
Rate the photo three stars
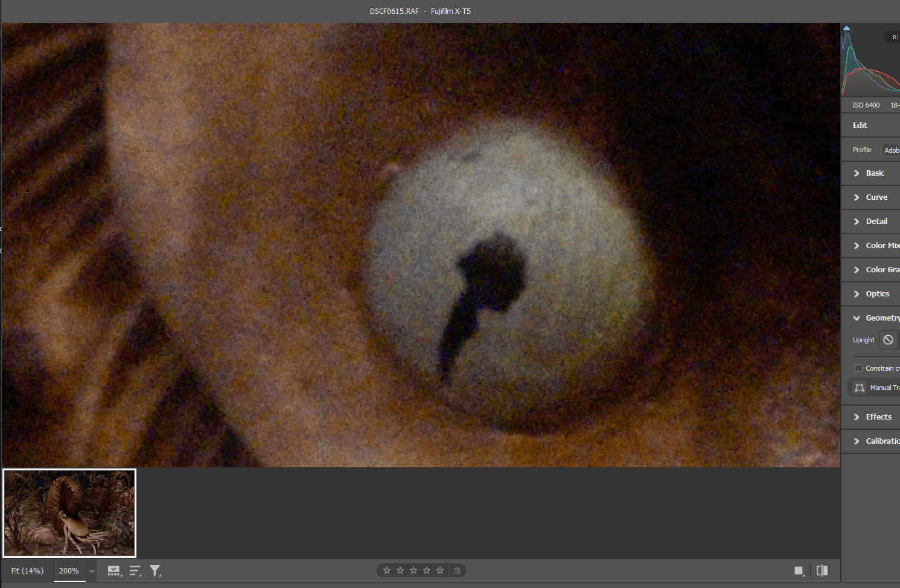coord(413,570)
